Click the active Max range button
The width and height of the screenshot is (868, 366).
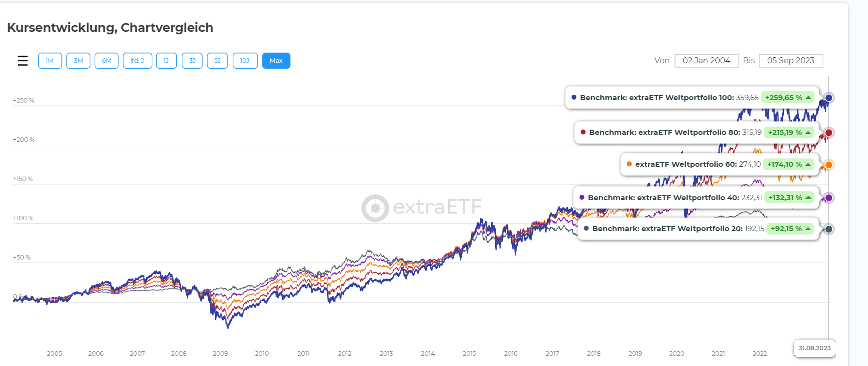tap(276, 61)
